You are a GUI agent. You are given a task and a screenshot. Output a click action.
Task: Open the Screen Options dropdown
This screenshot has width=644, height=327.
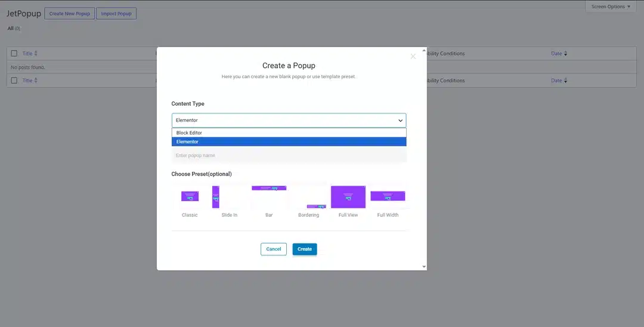tap(611, 7)
